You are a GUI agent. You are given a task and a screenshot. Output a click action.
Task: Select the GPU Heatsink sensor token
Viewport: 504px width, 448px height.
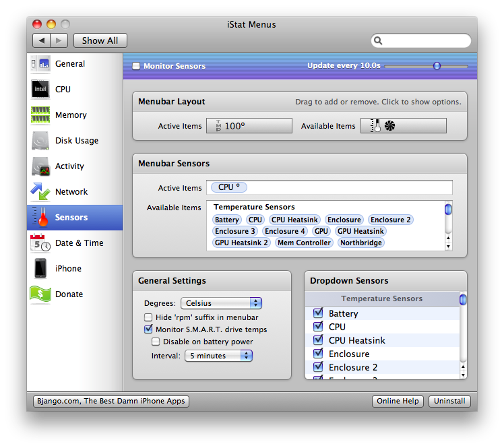[360, 231]
